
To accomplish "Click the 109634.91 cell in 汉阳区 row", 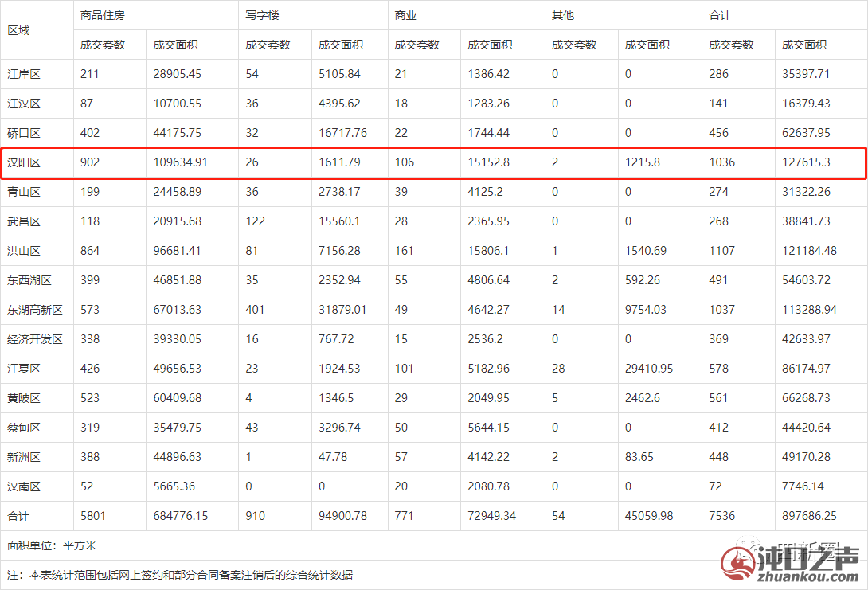I will [181, 162].
